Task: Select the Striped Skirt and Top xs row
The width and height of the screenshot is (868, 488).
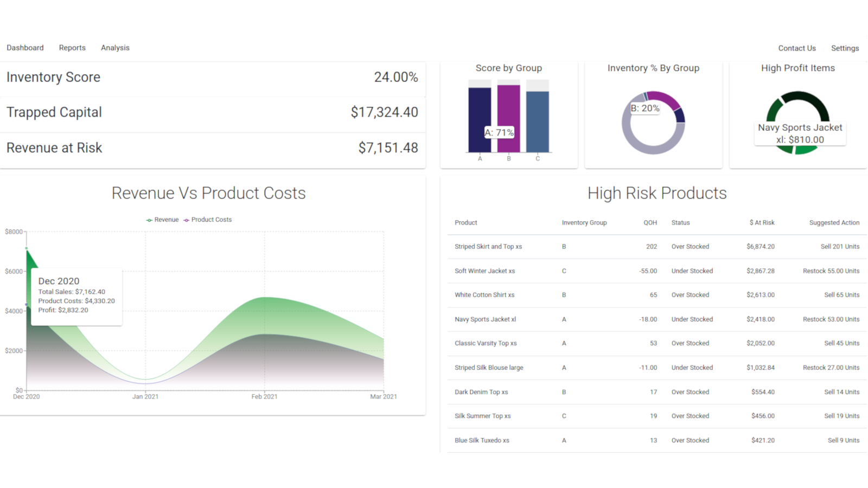Action: tap(657, 247)
